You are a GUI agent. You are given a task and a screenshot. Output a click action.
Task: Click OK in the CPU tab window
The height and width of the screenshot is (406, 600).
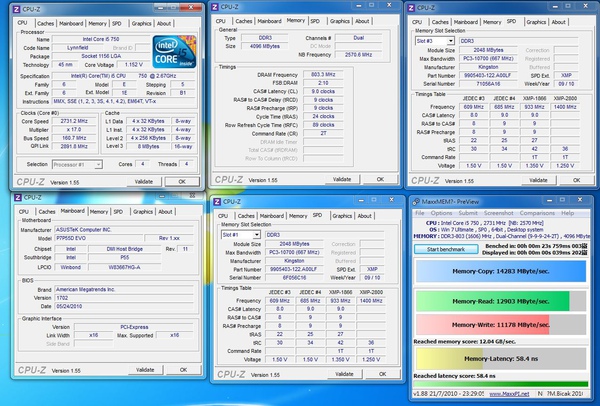182,182
